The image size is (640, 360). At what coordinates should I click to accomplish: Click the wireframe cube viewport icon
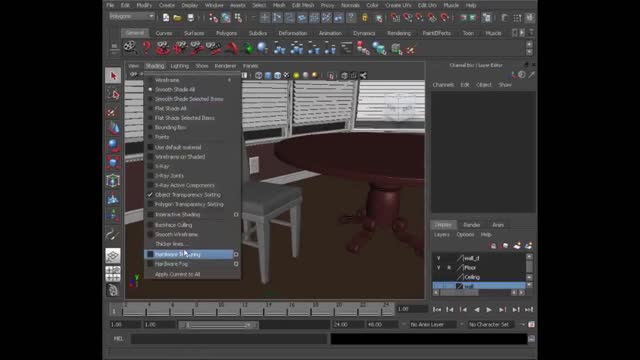coord(258,75)
